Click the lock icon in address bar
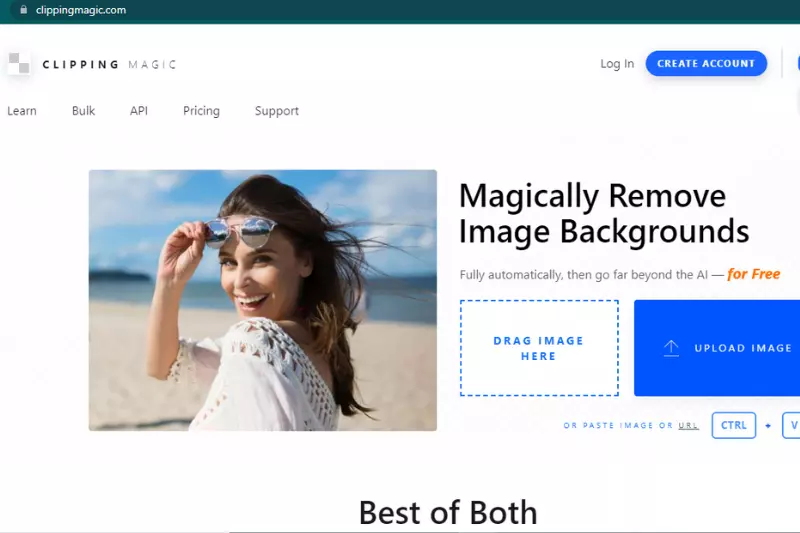 point(23,10)
